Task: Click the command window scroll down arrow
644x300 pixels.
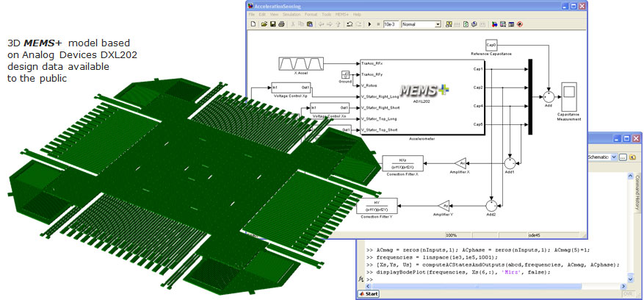Action: (630, 279)
